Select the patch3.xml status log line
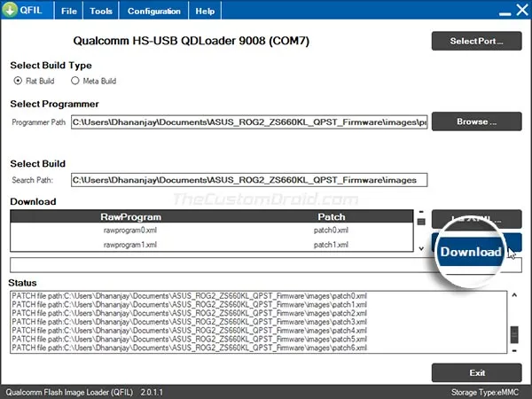This screenshot has height=399, width=532. pos(190,322)
